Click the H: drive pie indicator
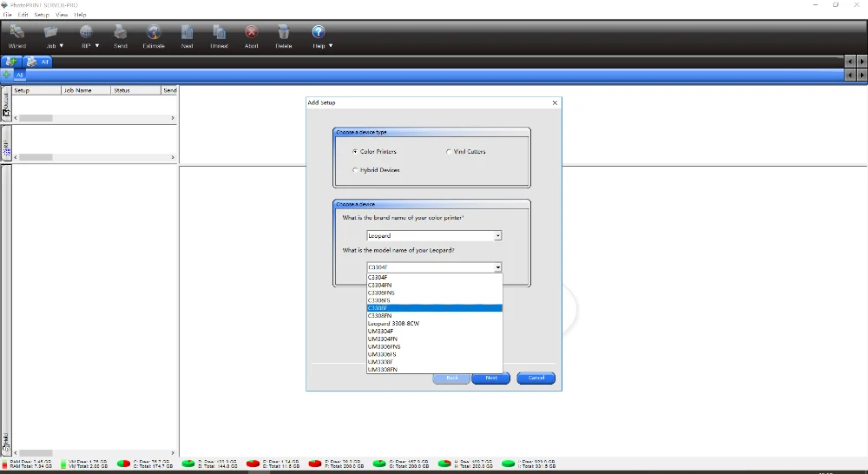Viewport: 868px width, 474px height. pos(444,464)
